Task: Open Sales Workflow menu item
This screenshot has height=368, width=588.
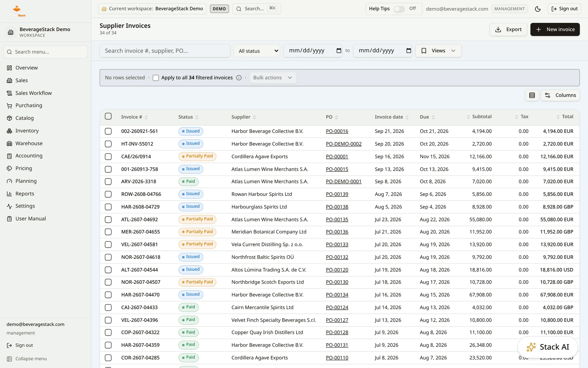Action: coord(33,93)
